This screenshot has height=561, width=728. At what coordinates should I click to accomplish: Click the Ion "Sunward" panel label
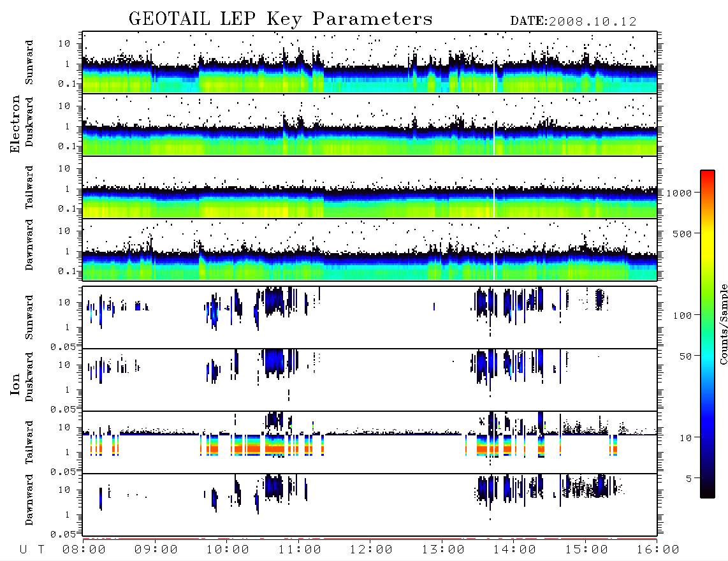point(29,317)
